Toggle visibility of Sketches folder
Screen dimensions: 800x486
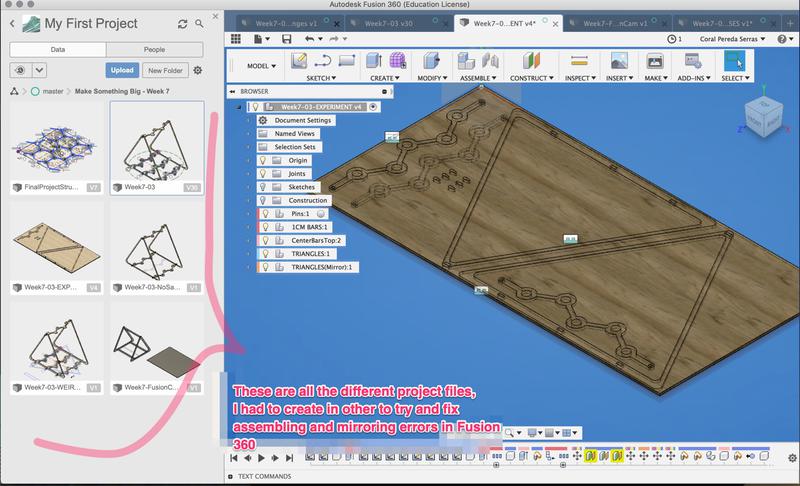(x=263, y=187)
